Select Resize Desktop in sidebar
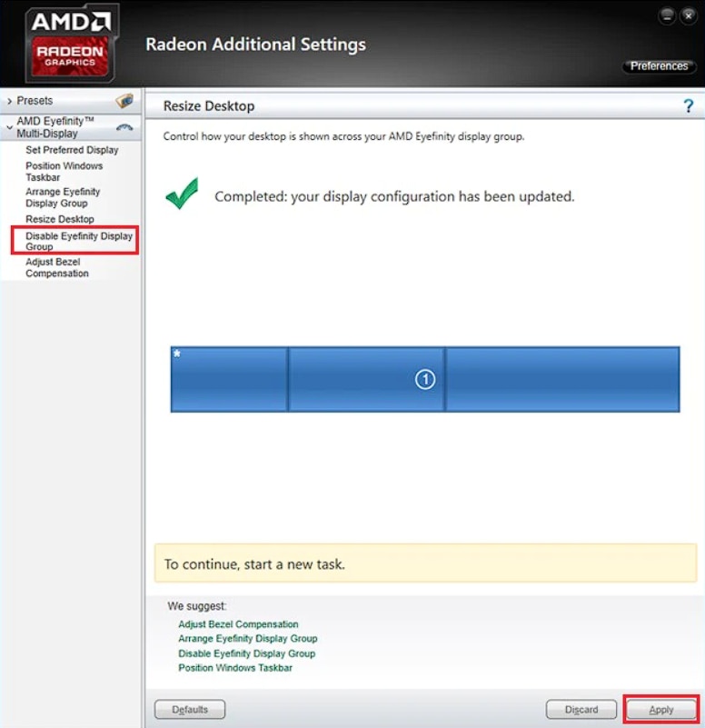705x728 pixels. (60, 219)
